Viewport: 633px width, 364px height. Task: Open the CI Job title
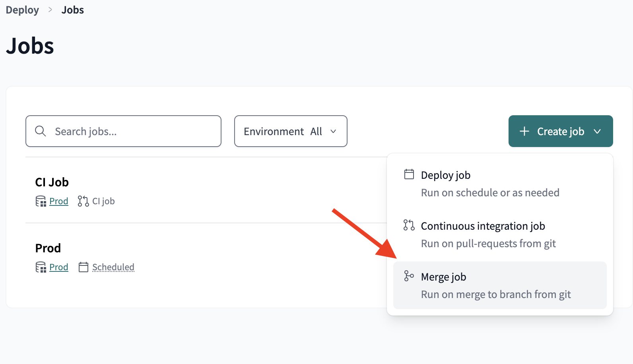pos(52,182)
